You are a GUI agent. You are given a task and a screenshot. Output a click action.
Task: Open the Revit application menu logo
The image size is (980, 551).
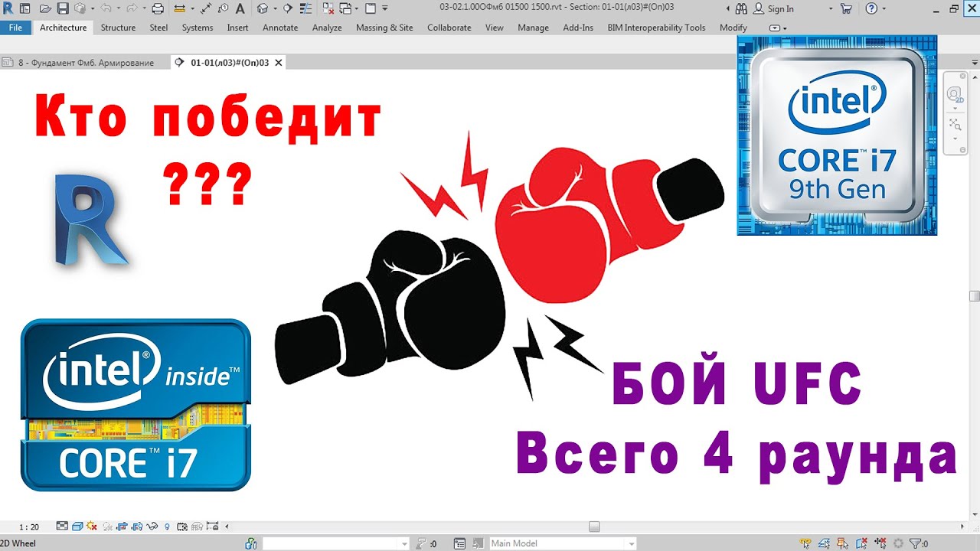pos(8,9)
